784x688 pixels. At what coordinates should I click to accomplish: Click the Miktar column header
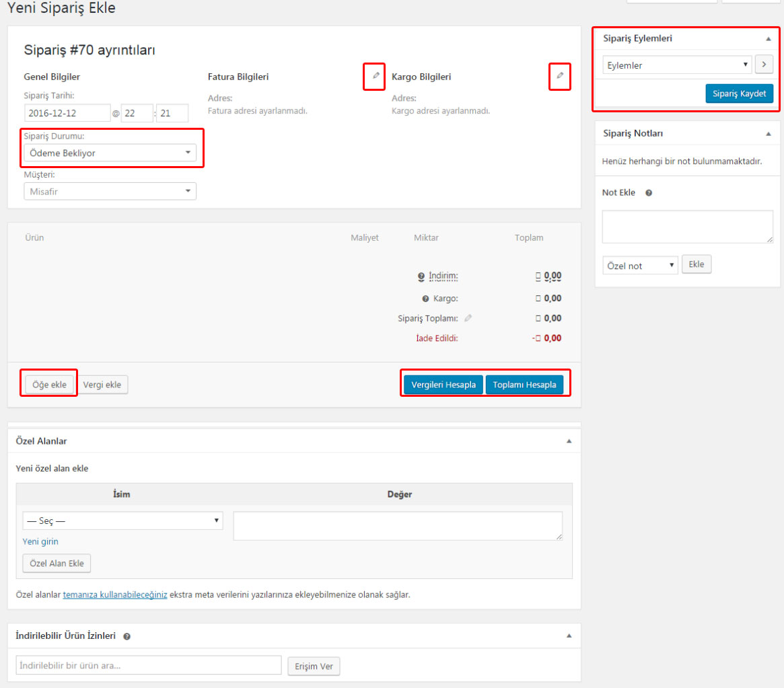coord(426,238)
